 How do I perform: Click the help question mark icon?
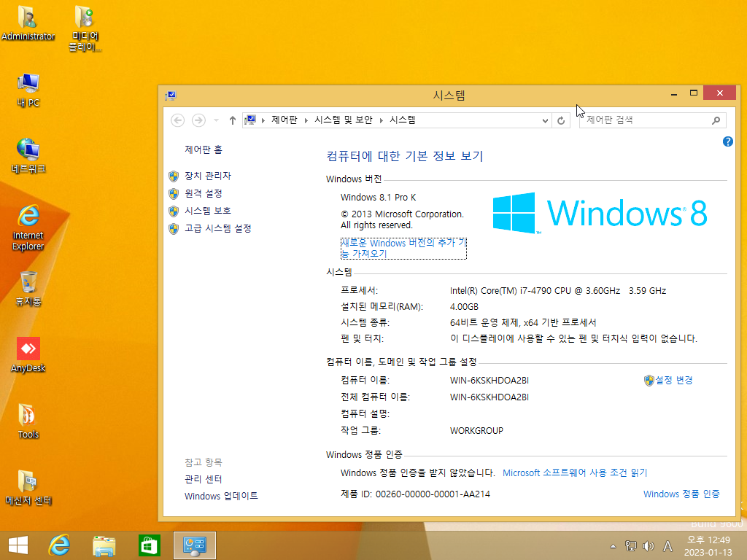coord(727,141)
